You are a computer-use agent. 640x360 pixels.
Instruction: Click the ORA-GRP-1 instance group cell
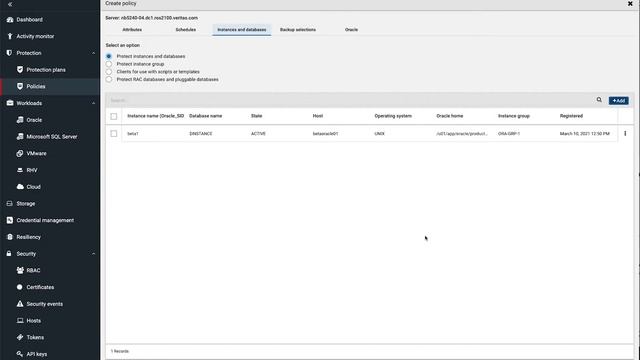click(x=509, y=134)
